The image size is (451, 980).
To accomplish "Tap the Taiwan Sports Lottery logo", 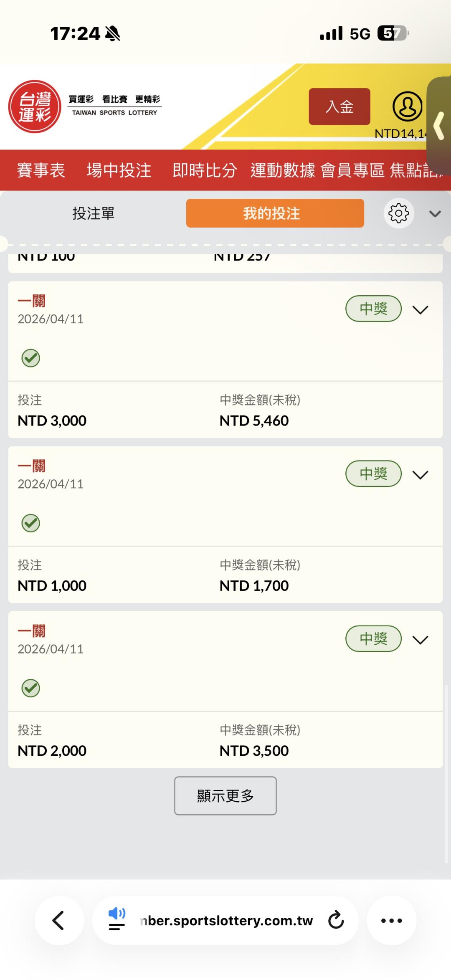I will [x=35, y=106].
